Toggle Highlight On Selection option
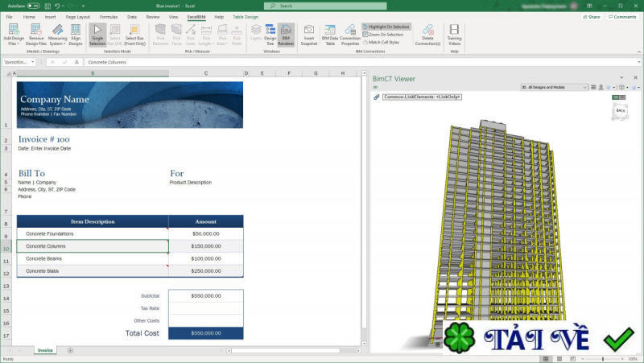The image size is (644, 363). point(386,27)
